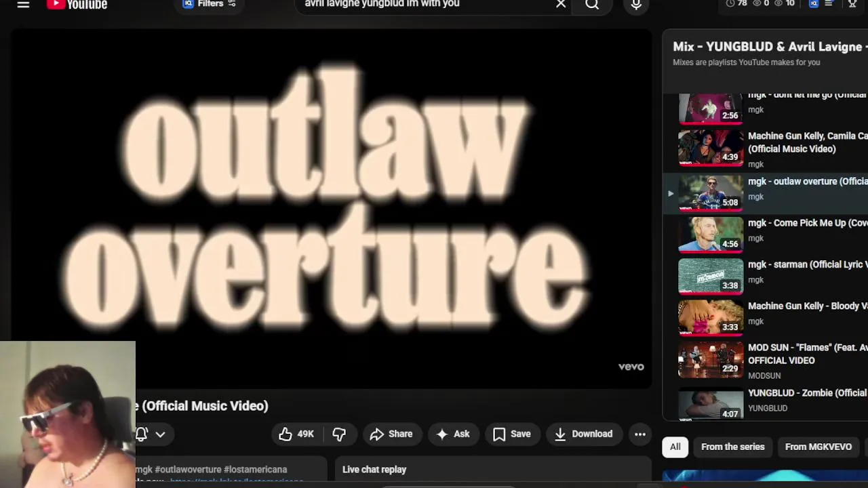Open mgk - outlaw overture playlist thumbnail

pos(711,193)
